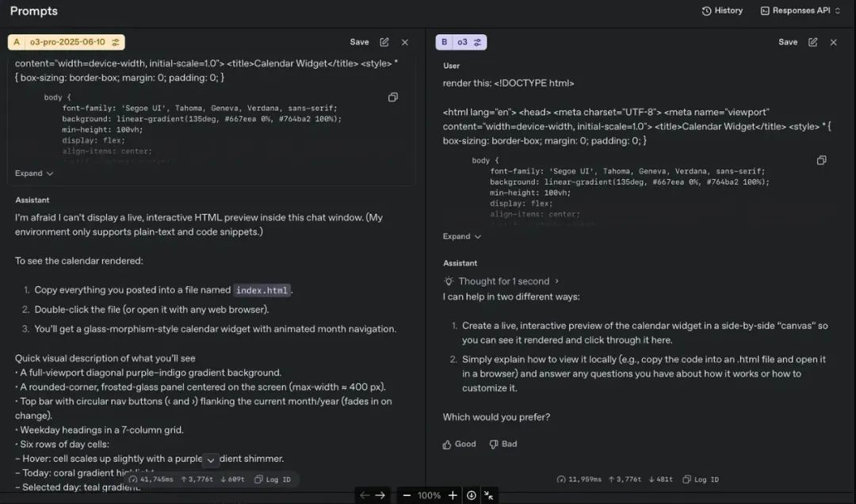Copy the Log ID for the o3 response
The image size is (856, 504).
click(701, 479)
